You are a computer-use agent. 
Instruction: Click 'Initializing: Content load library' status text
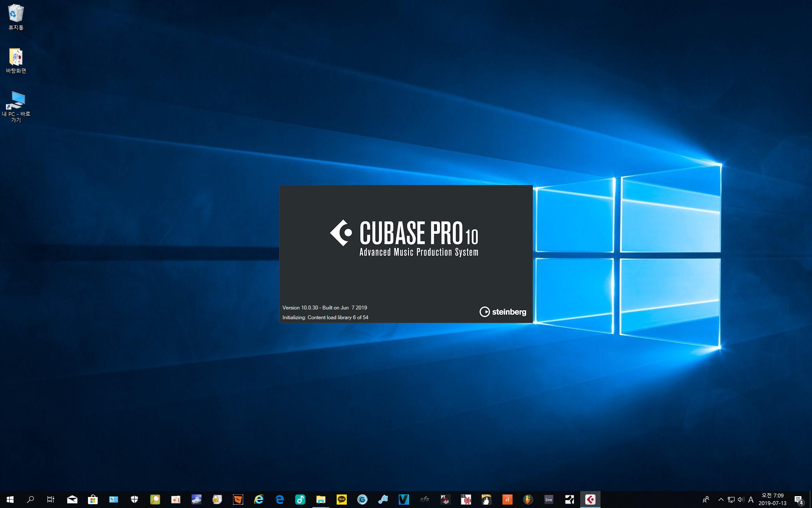click(325, 317)
